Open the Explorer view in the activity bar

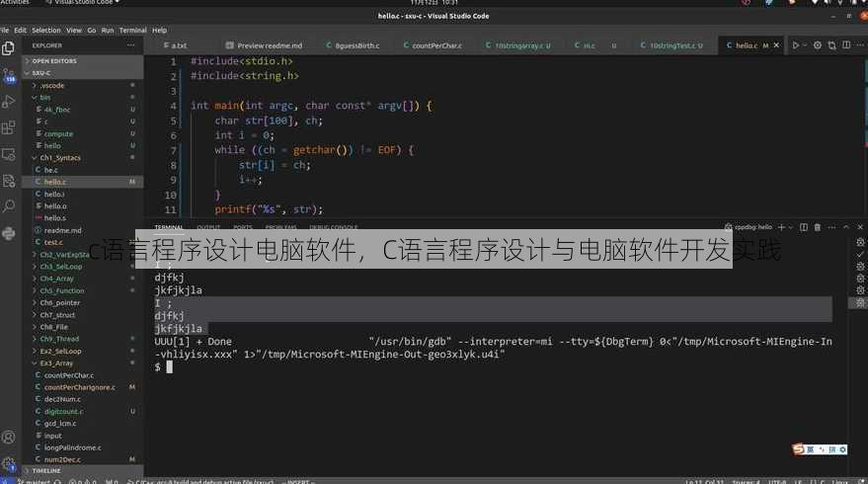coord(8,48)
